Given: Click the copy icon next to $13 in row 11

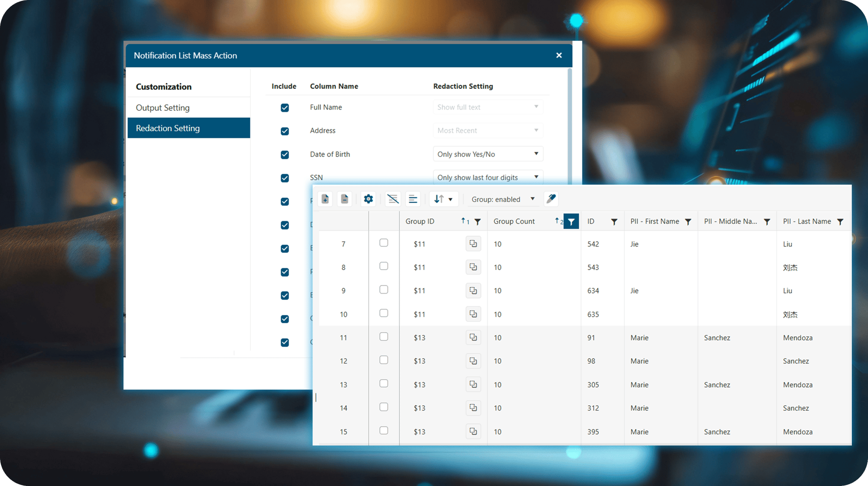Looking at the screenshot, I should [x=473, y=337].
